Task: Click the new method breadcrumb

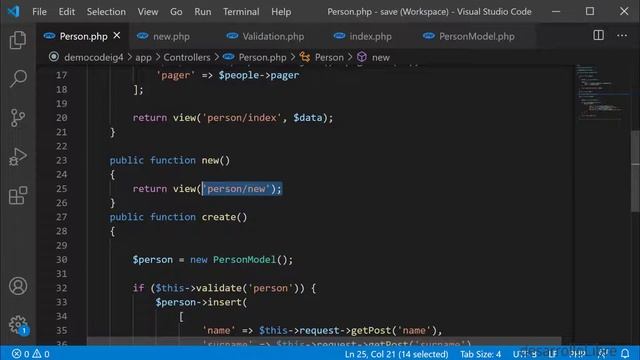Action: pos(374,57)
